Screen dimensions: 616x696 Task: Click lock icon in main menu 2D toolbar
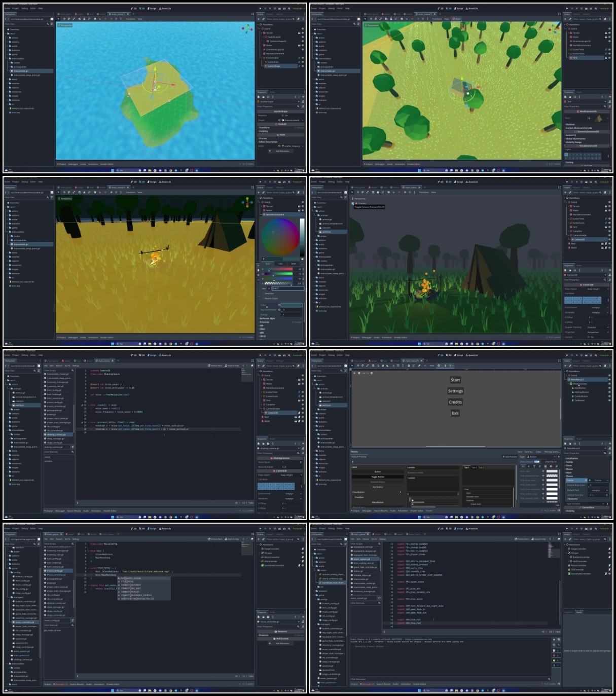[409, 365]
